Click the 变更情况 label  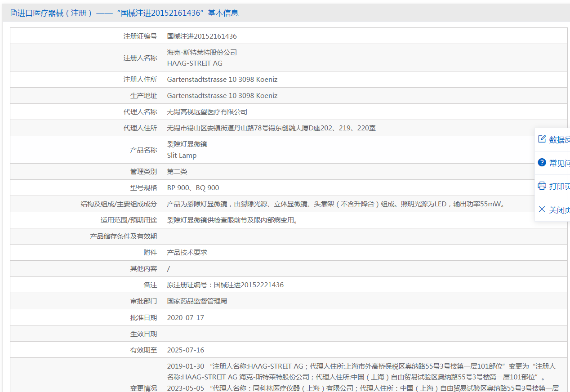(x=144, y=388)
